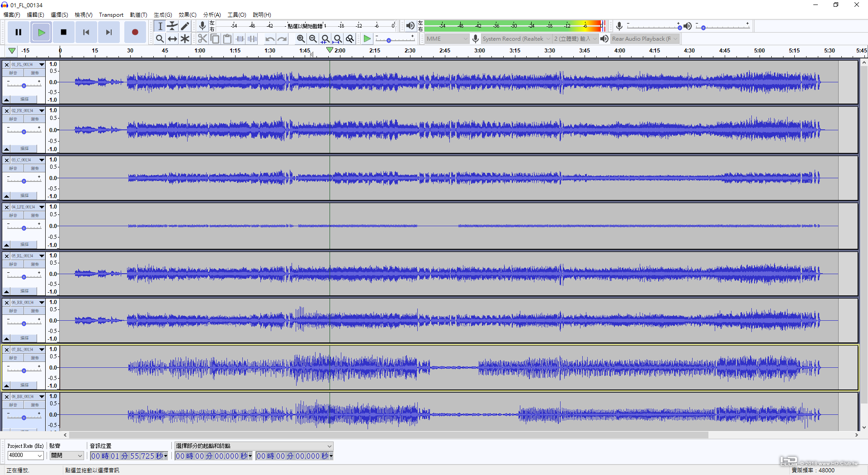Click the Zoom Toggle icon
This screenshot has width=868, height=475.
(349, 39)
